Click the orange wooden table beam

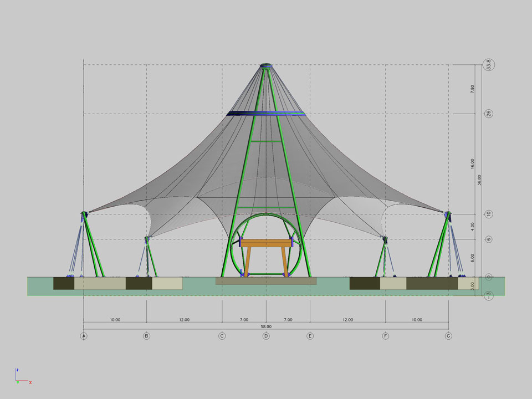pyautogui.click(x=267, y=243)
